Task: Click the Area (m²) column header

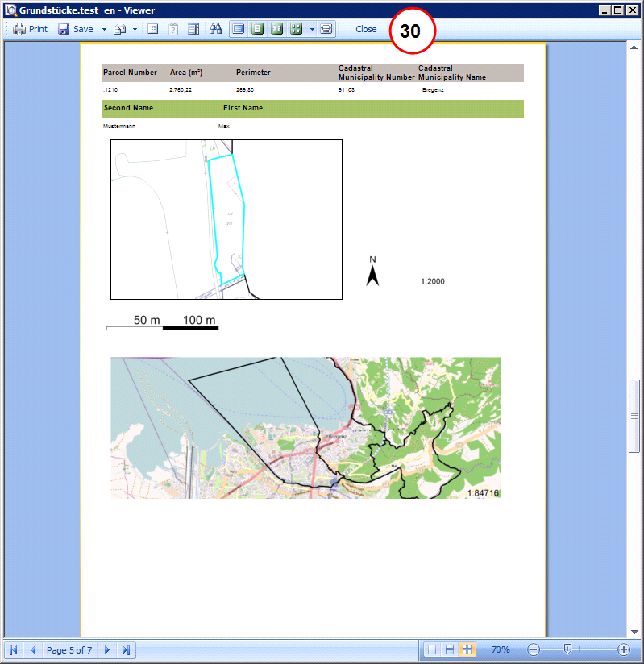Action: (x=186, y=73)
